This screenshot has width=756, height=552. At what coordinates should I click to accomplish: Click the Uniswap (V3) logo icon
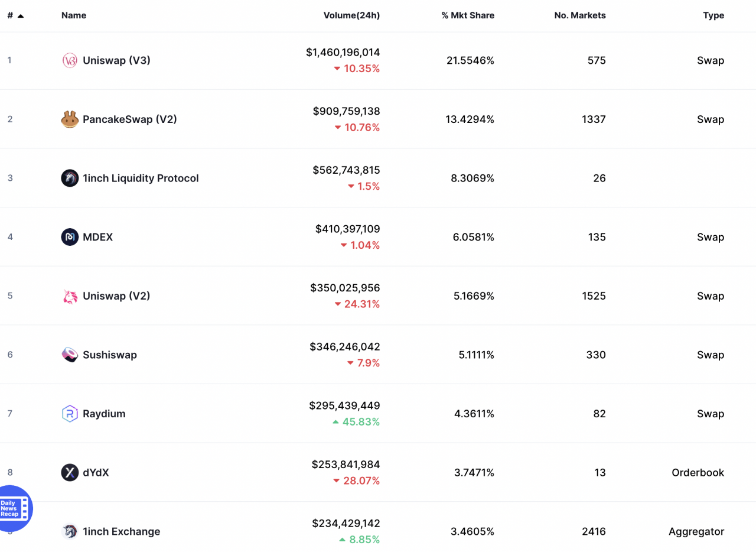click(70, 60)
